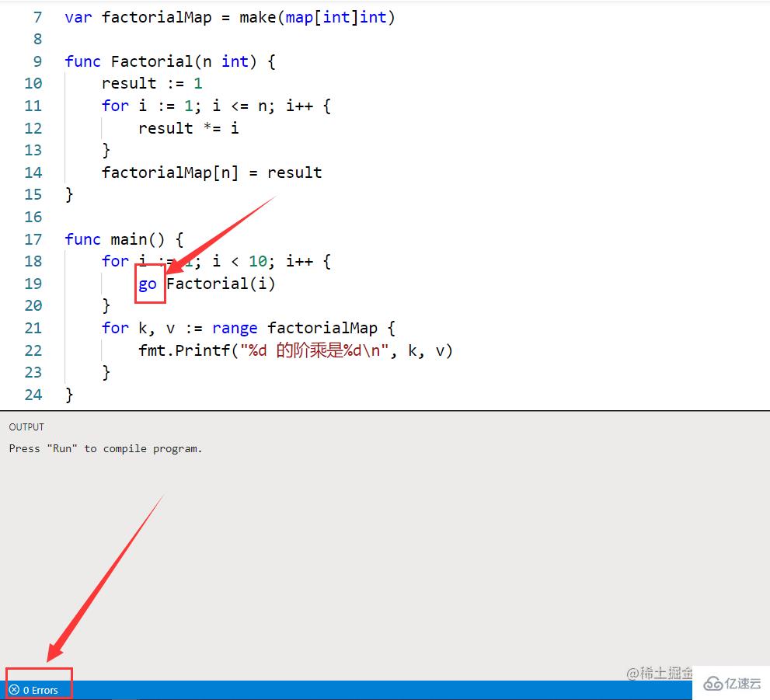Click line number 24 in gutter
Image resolution: width=770 pixels, height=700 pixels.
point(33,395)
